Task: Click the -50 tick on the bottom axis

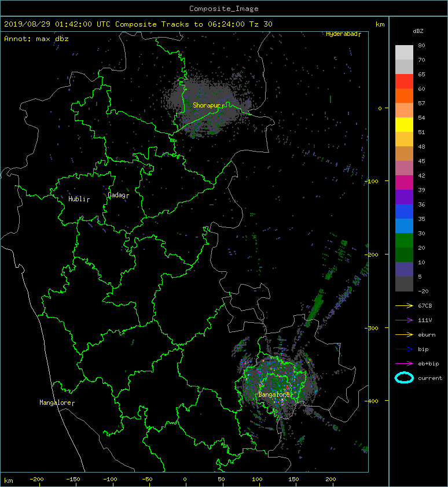Action: pyautogui.click(x=147, y=479)
